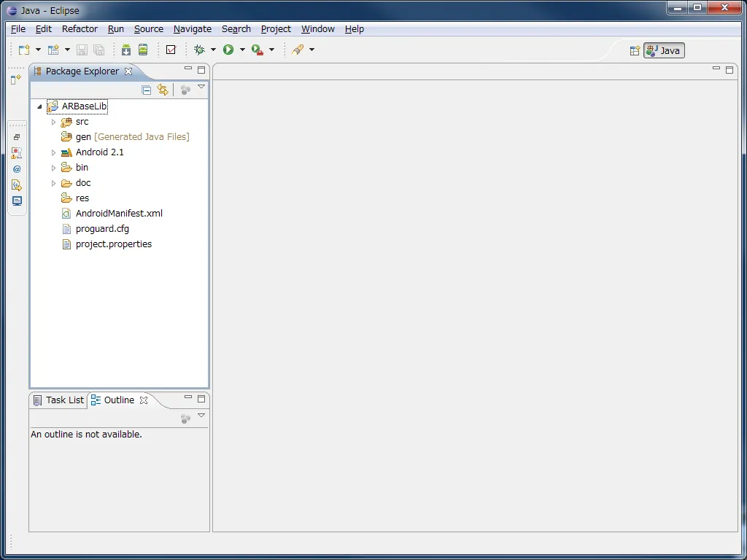Select the project.properties file

(x=107, y=244)
